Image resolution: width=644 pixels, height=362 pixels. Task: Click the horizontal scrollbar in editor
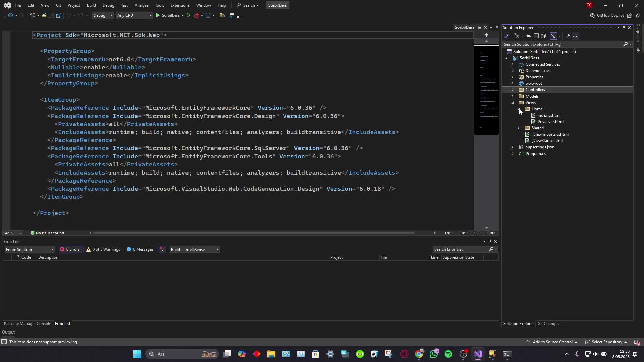[x=254, y=233]
